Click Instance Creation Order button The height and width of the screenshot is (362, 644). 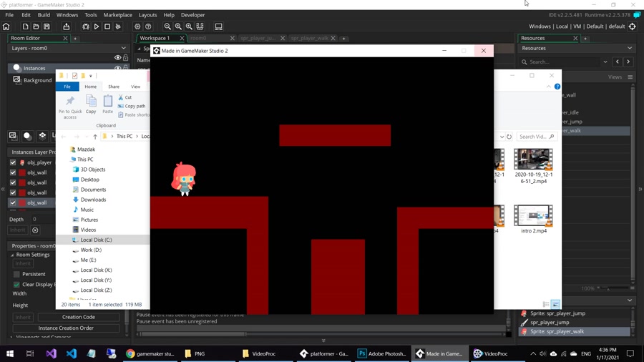(66, 328)
